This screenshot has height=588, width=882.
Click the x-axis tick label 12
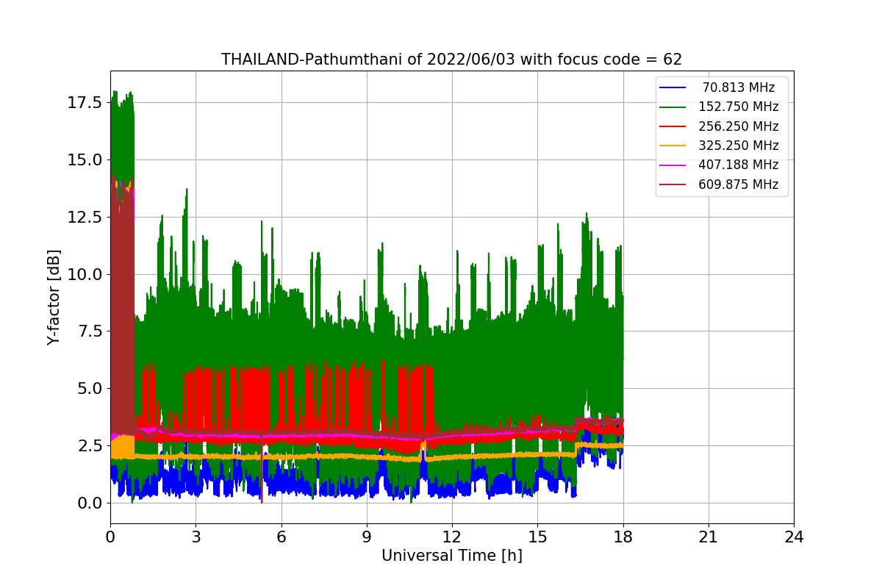(x=452, y=537)
